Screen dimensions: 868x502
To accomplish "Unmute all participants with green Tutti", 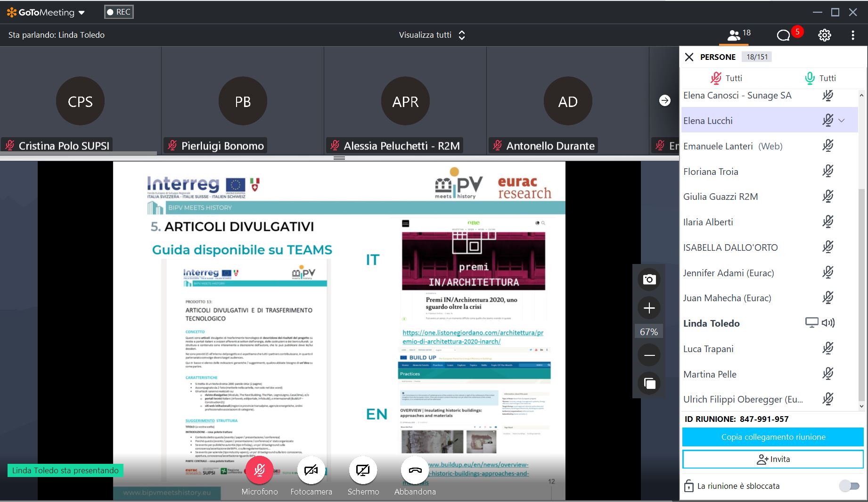I will pos(820,78).
